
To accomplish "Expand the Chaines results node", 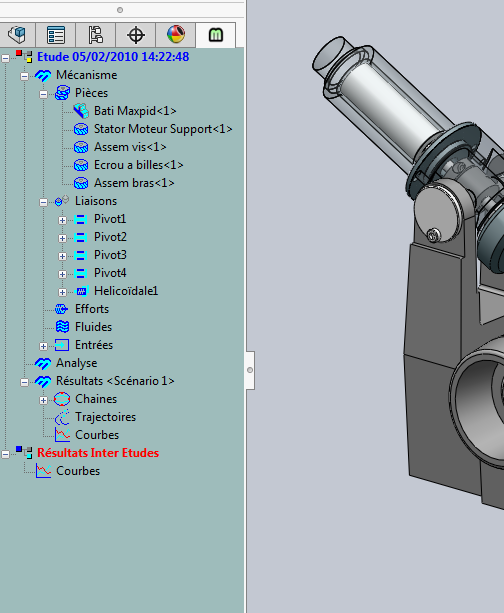I will [43, 400].
